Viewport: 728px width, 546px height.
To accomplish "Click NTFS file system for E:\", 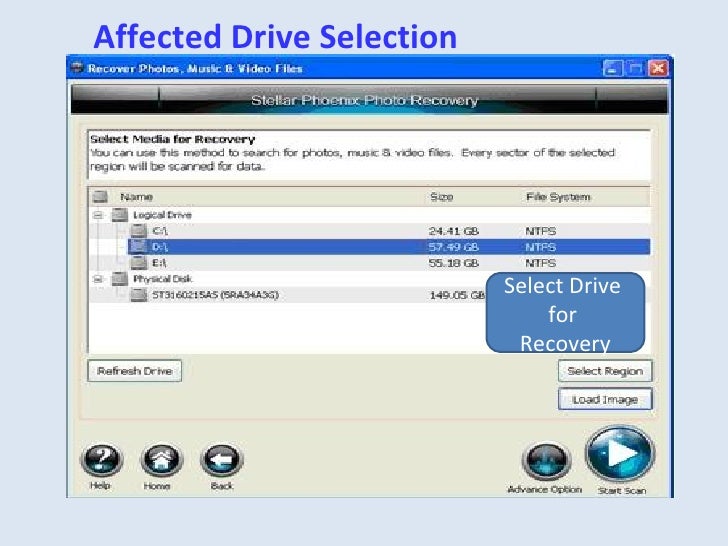I will (540, 263).
